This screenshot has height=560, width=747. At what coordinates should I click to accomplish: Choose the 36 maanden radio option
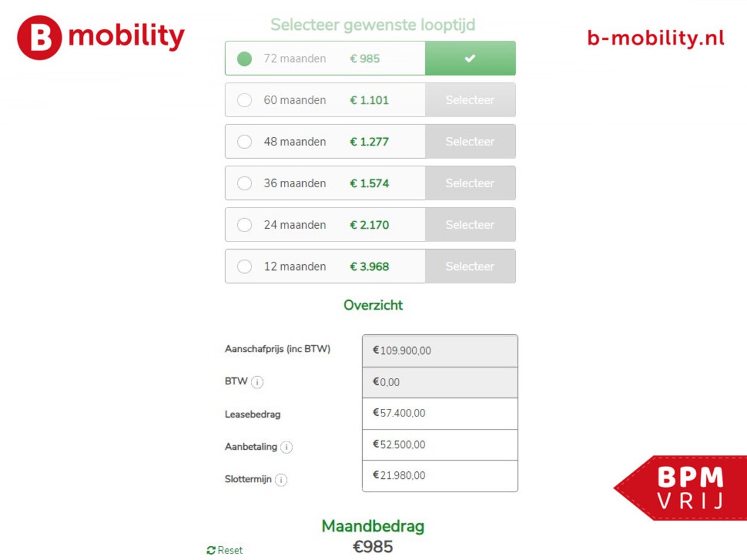pos(244,183)
